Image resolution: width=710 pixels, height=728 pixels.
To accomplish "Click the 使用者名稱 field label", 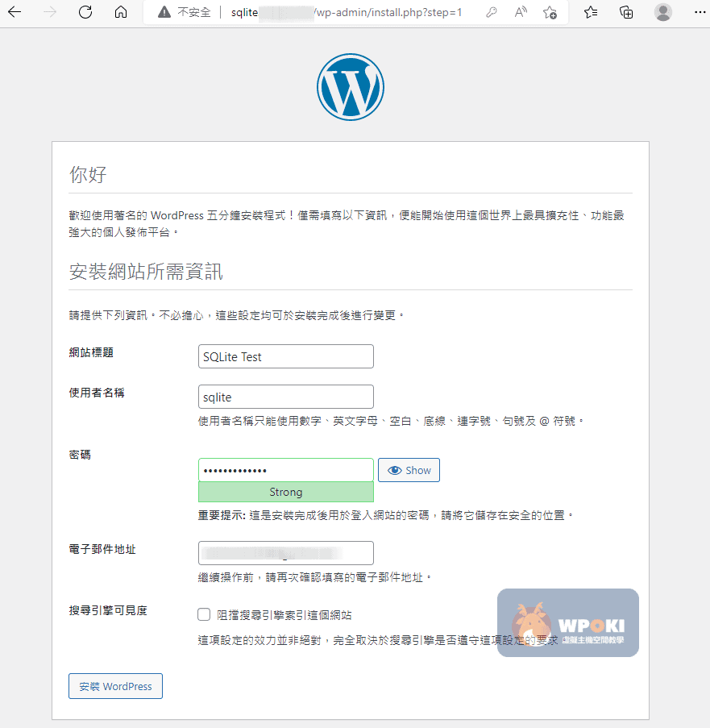I will tap(97, 393).
